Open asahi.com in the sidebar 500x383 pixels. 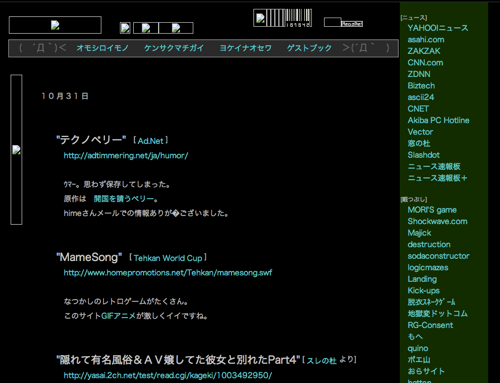426,40
